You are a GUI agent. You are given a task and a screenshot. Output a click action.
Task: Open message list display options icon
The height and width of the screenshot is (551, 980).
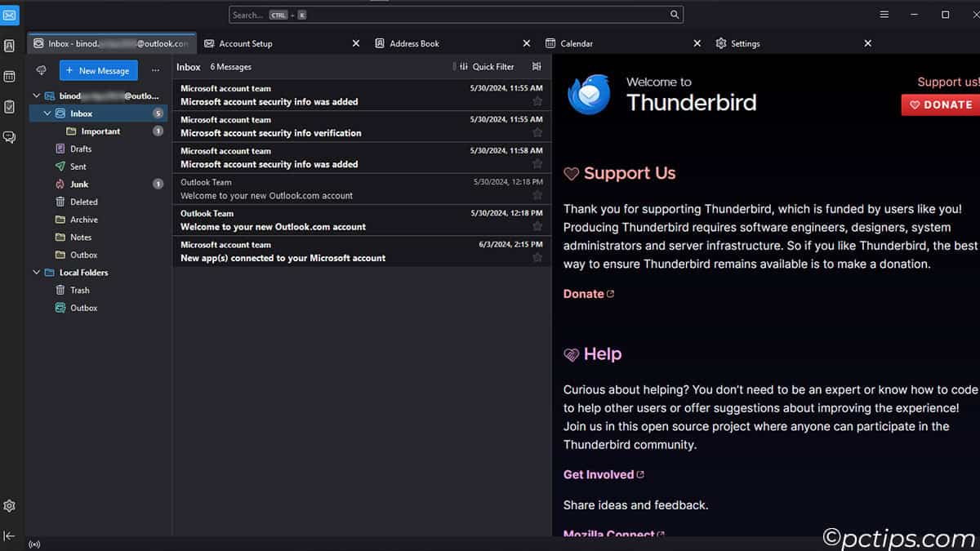coord(537,66)
